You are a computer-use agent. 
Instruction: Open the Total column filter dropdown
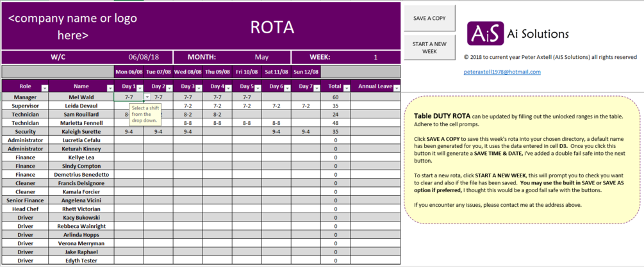coord(346,88)
